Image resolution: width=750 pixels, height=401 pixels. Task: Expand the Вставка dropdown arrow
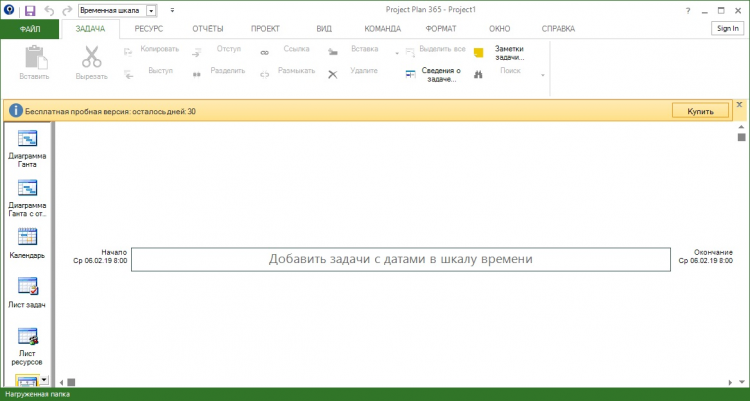(x=397, y=53)
